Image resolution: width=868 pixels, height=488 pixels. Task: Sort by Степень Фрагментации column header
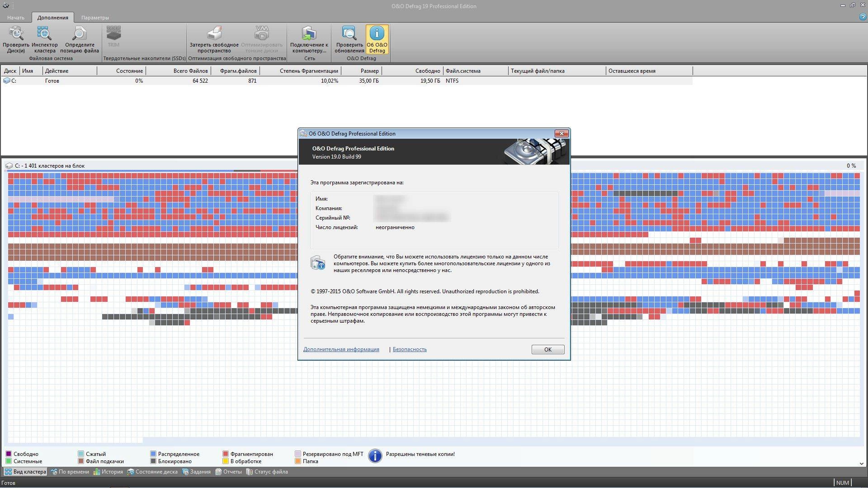[300, 71]
